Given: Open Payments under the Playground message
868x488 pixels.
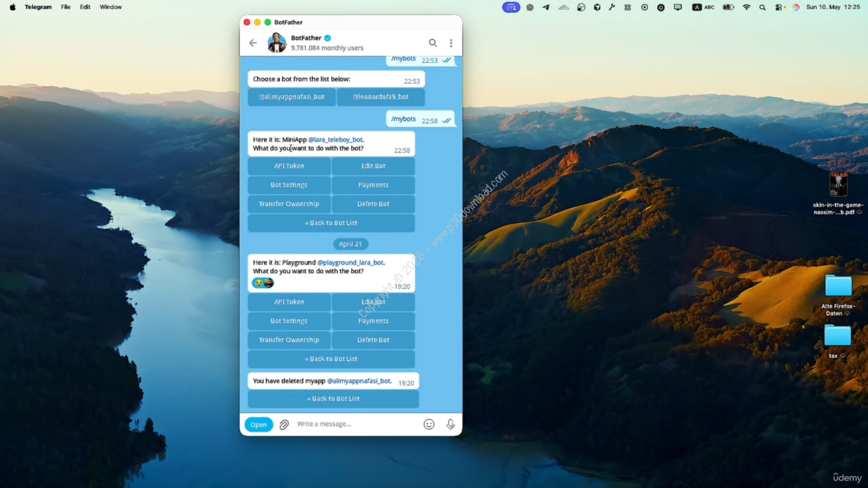Looking at the screenshot, I should click(x=373, y=321).
